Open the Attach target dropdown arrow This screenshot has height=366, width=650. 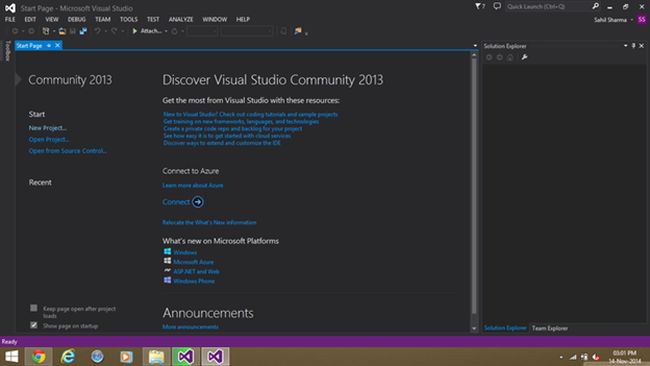[166, 31]
